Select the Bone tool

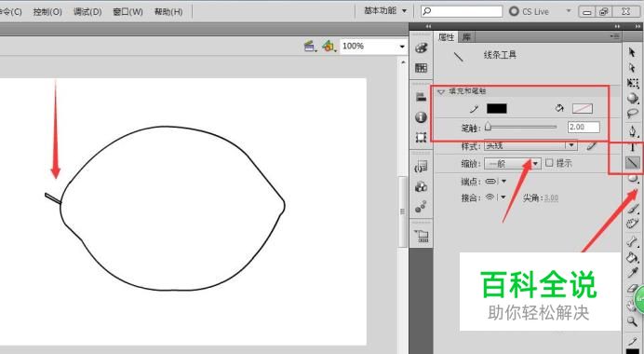click(x=633, y=241)
